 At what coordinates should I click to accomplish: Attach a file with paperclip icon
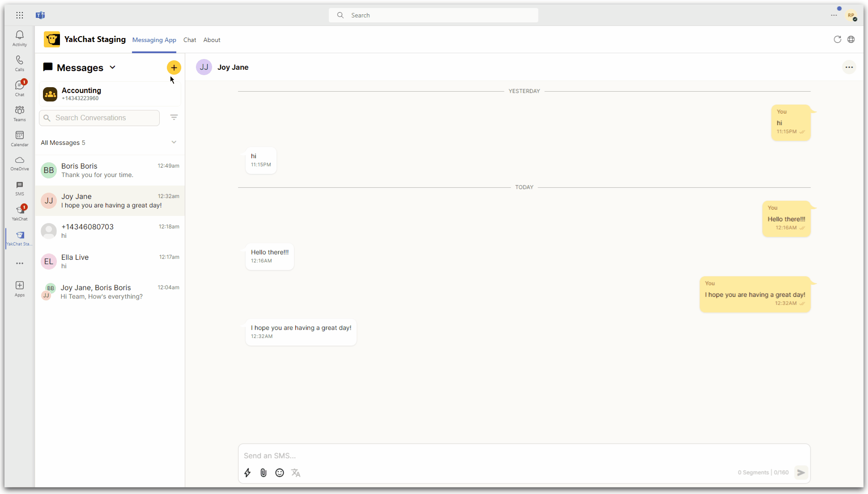(264, 473)
